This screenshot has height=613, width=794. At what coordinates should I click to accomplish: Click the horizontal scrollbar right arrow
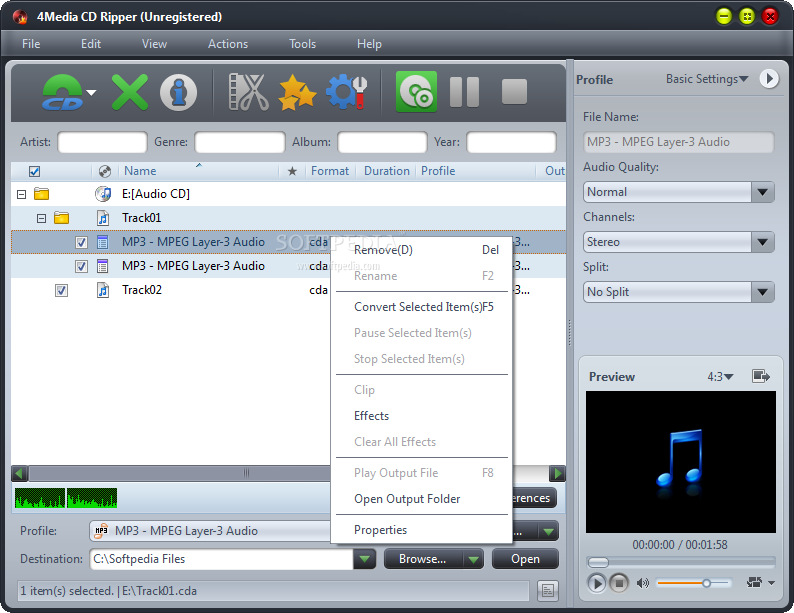click(557, 474)
